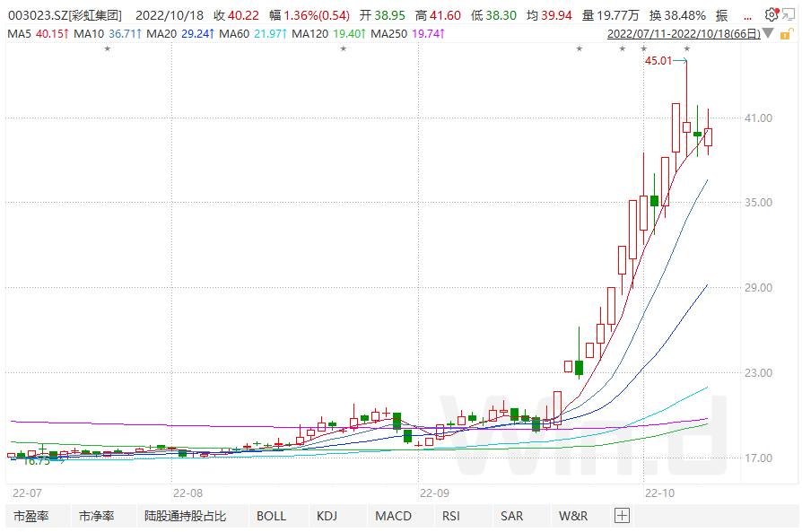
Task: Click the event star marker in July
Action: click(x=108, y=49)
